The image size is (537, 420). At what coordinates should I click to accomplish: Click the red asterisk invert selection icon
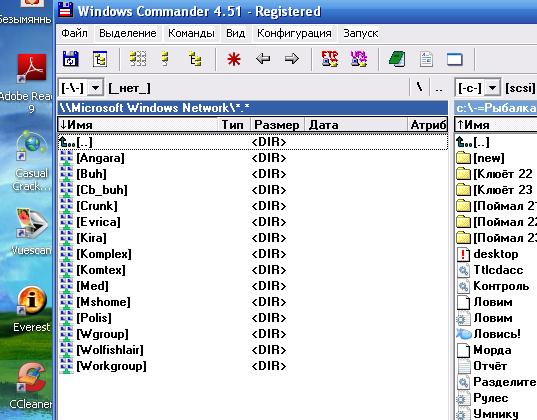pyautogui.click(x=234, y=59)
